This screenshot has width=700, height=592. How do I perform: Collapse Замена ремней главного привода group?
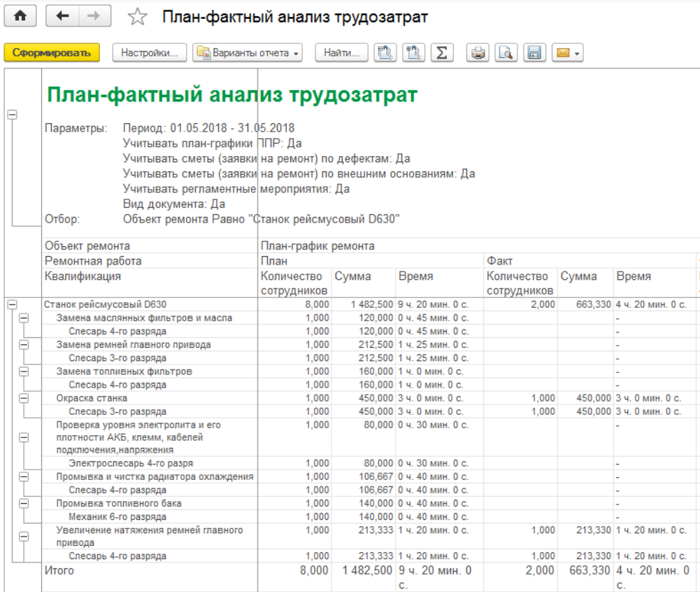click(x=24, y=345)
